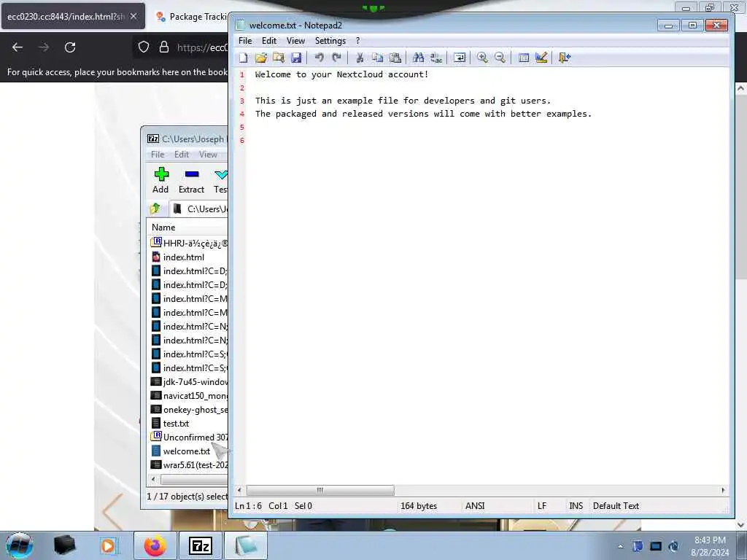Cut selection with the scissors icon
Viewport: 747px width, 560px height.
pos(360,58)
